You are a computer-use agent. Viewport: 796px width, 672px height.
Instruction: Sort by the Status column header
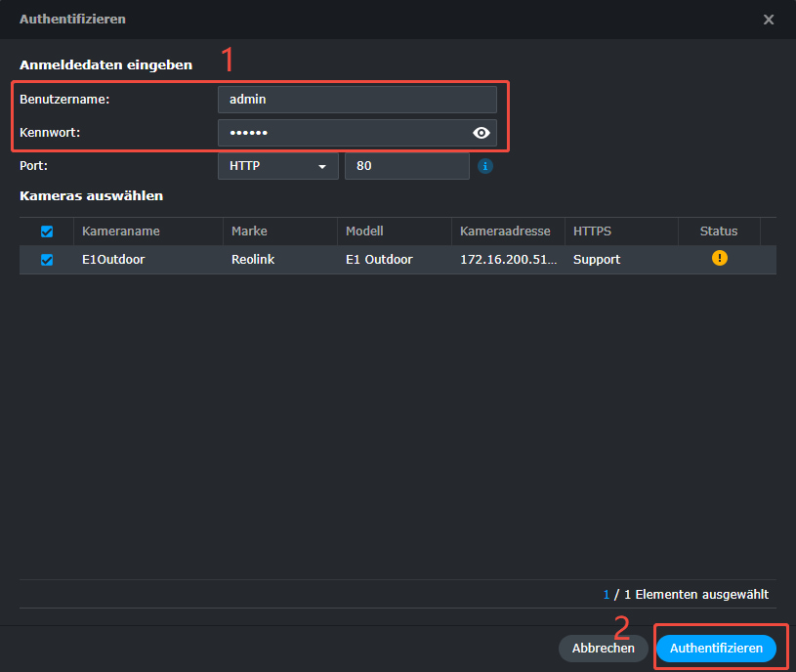[719, 231]
